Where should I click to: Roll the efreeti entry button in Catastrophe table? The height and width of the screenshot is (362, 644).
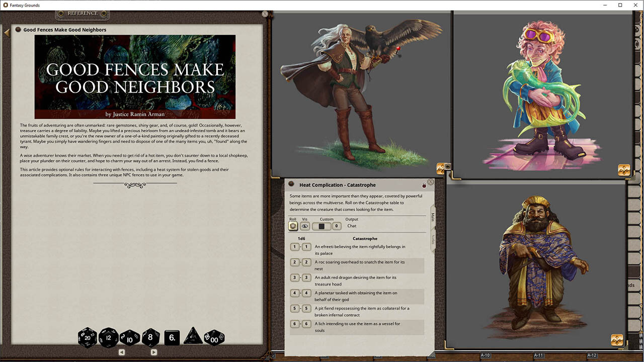point(294,247)
